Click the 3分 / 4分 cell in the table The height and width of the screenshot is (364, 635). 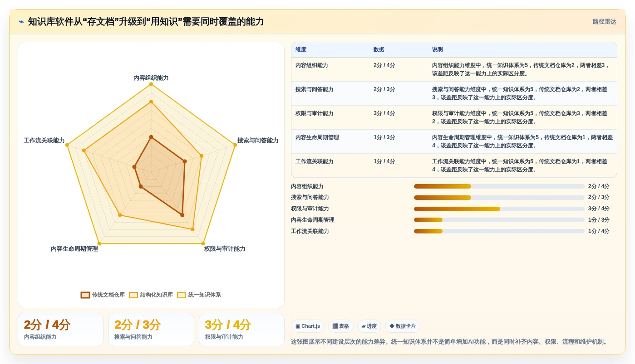pyautogui.click(x=384, y=114)
